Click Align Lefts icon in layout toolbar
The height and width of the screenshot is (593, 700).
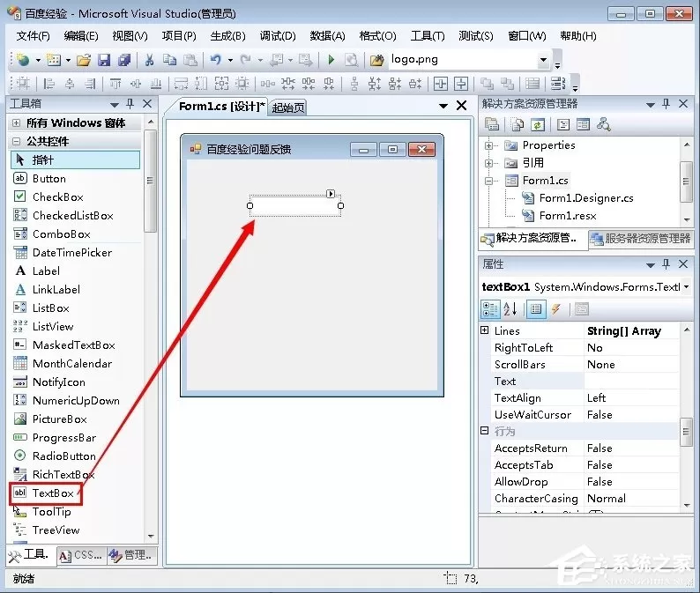[48, 84]
